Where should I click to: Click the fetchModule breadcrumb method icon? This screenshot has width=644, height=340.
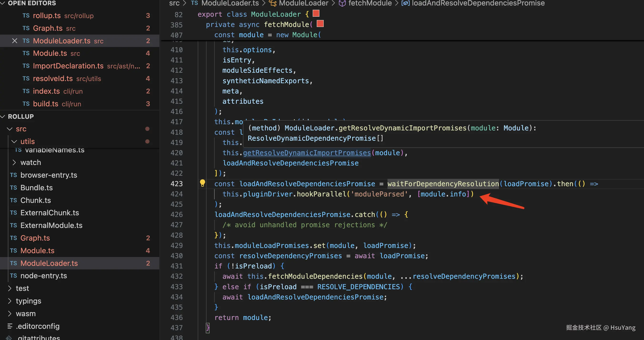tap(342, 3)
